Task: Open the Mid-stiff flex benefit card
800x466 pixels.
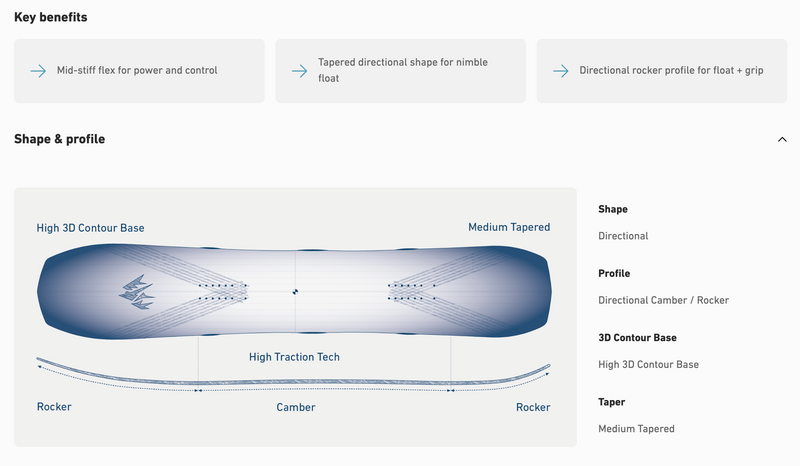Action: pos(139,71)
